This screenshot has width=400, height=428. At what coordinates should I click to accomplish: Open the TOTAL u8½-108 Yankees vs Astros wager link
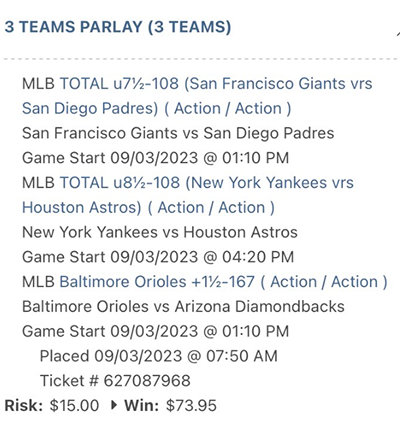click(207, 183)
